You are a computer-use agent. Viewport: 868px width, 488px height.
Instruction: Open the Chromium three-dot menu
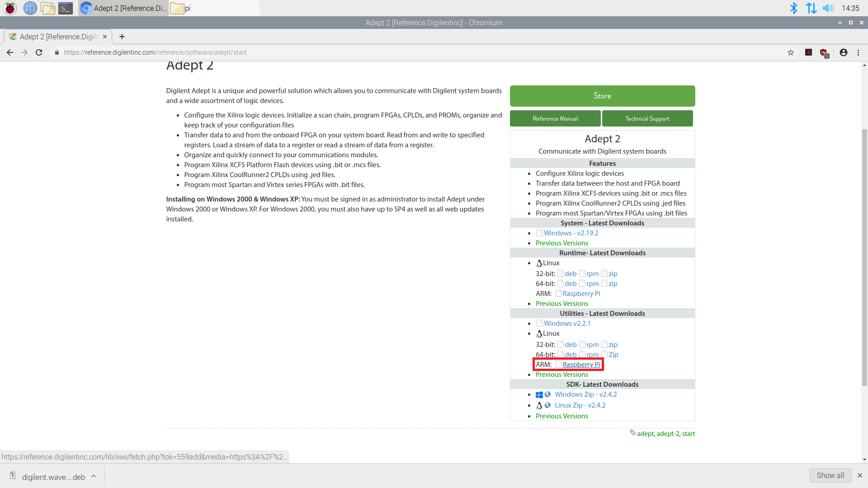858,52
